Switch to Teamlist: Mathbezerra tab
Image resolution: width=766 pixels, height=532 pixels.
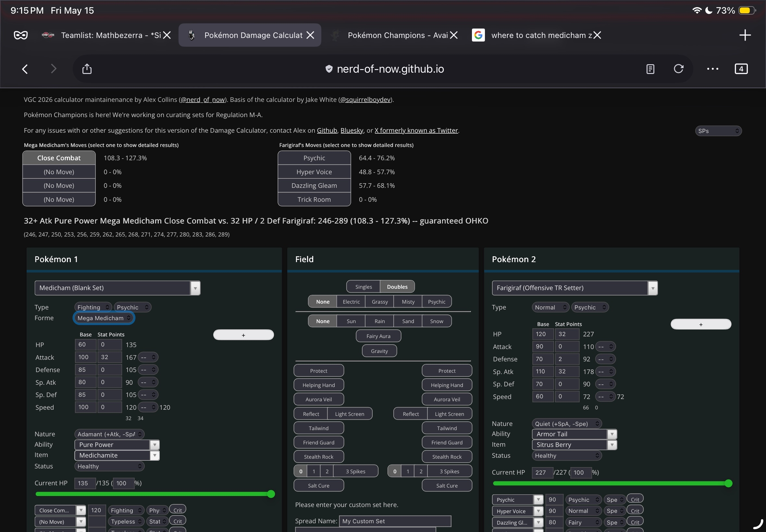pos(106,35)
